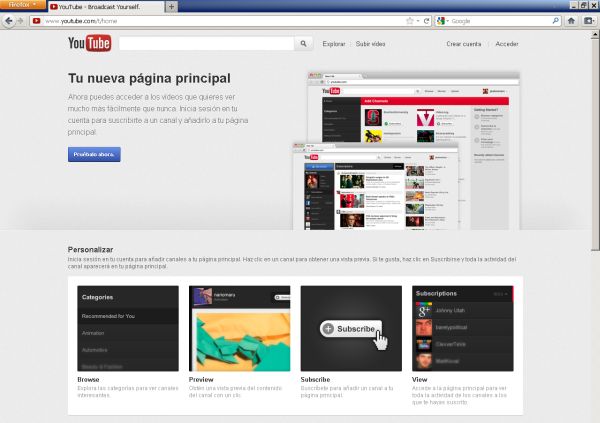Click the Subscribe heading below the thumbnail
600x423 pixels.
click(315, 379)
